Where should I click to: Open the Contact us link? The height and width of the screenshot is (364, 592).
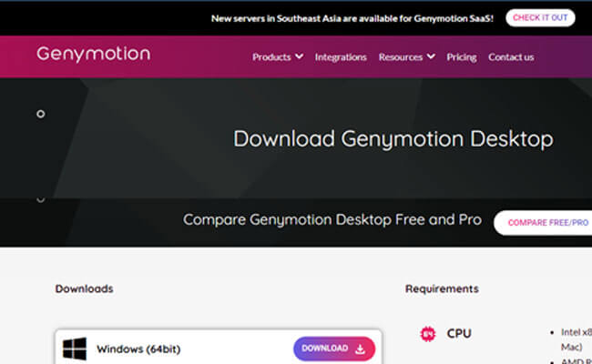click(x=511, y=57)
